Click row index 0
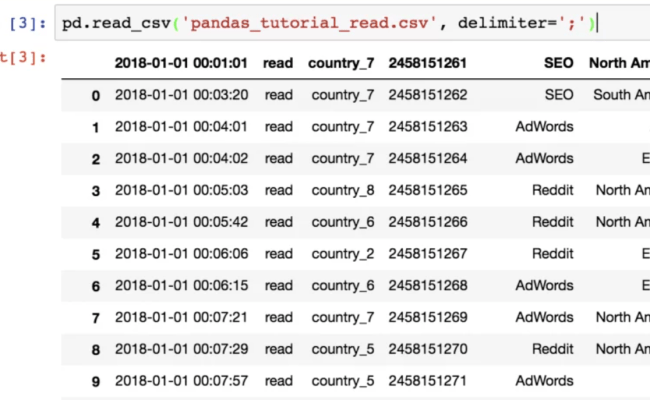 pyautogui.click(x=96, y=96)
